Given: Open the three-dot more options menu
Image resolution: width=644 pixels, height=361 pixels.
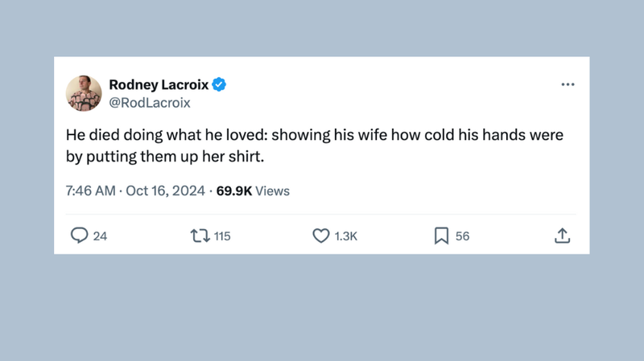Looking at the screenshot, I should [x=568, y=84].
